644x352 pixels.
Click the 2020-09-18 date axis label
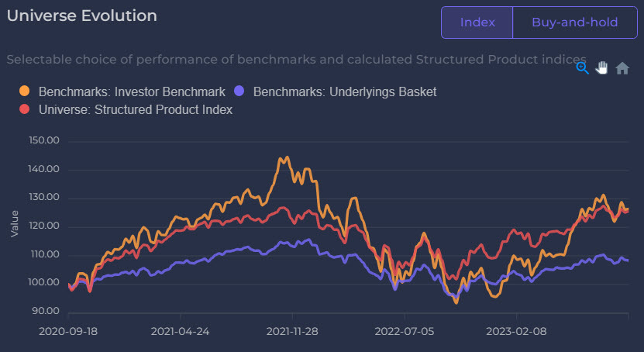[67, 331]
